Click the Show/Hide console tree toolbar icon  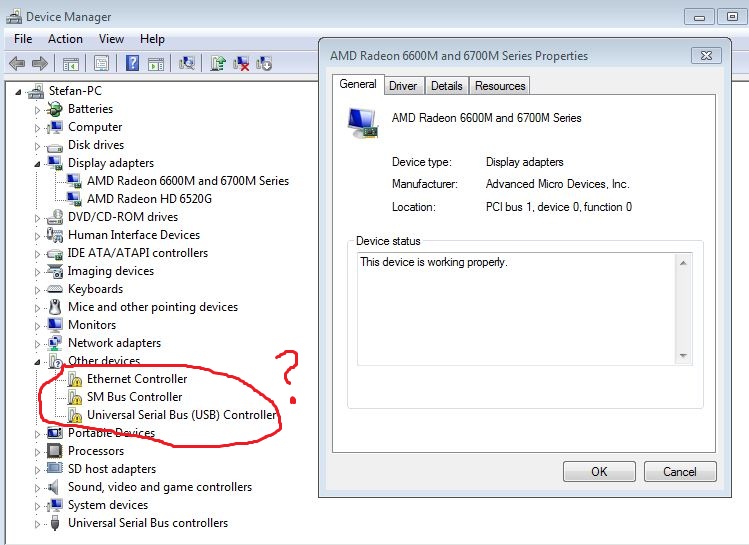pos(71,63)
